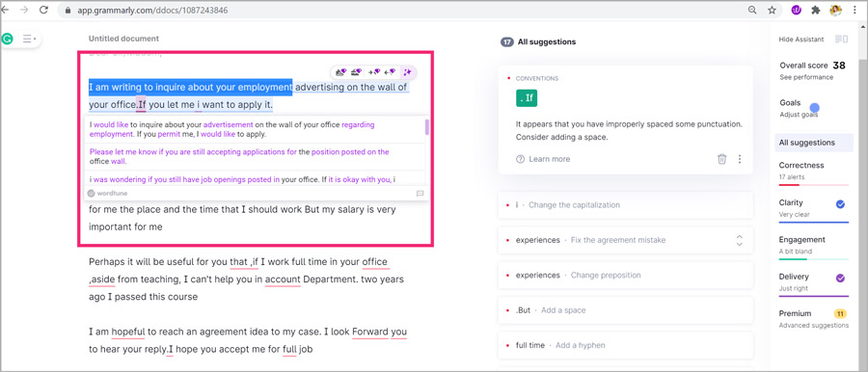Click the underlined '.If' error in the document
Screen dimensions: 868x372
pyautogui.click(x=141, y=104)
